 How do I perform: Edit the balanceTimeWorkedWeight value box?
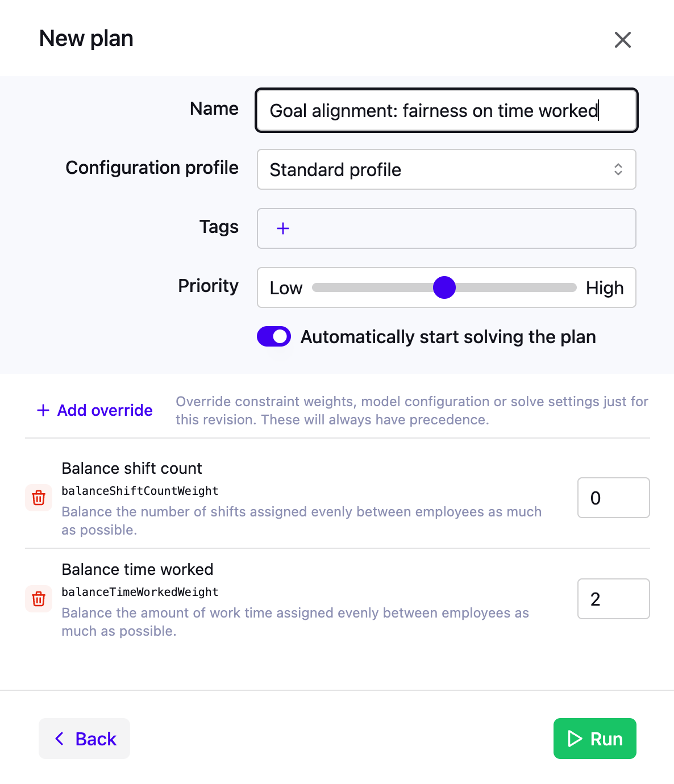[x=613, y=599]
